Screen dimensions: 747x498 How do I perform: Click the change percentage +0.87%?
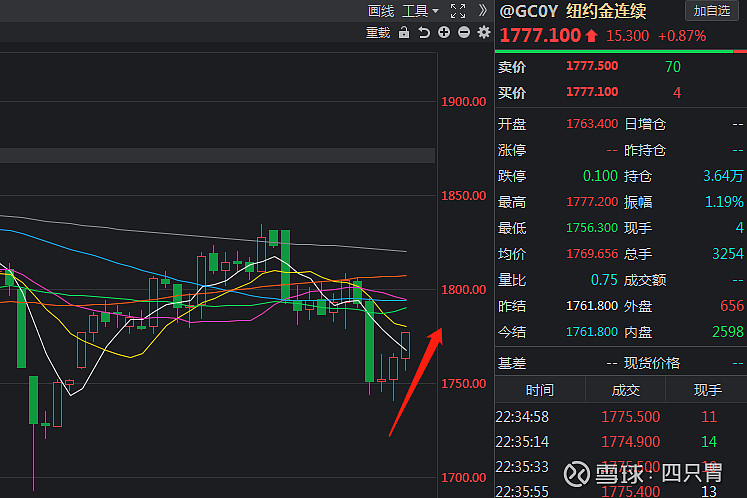pos(682,36)
